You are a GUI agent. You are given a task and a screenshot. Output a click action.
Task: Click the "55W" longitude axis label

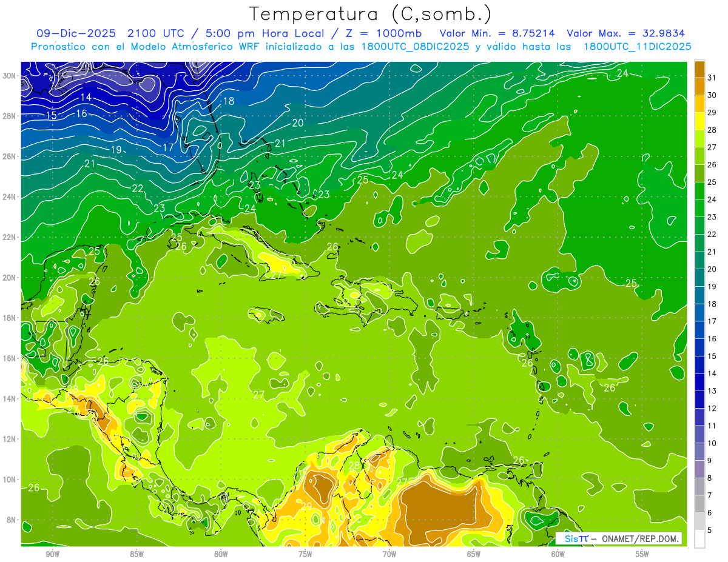tap(642, 554)
